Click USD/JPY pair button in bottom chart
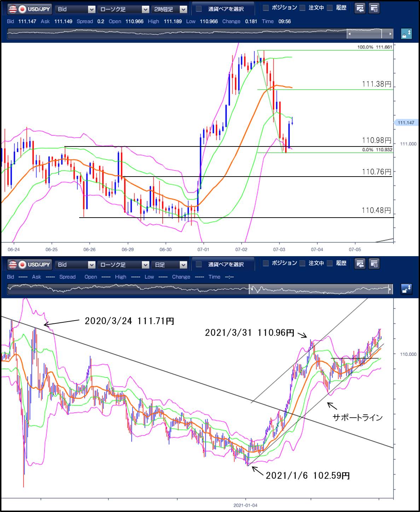The width and height of the screenshot is (420, 512). [x=30, y=264]
